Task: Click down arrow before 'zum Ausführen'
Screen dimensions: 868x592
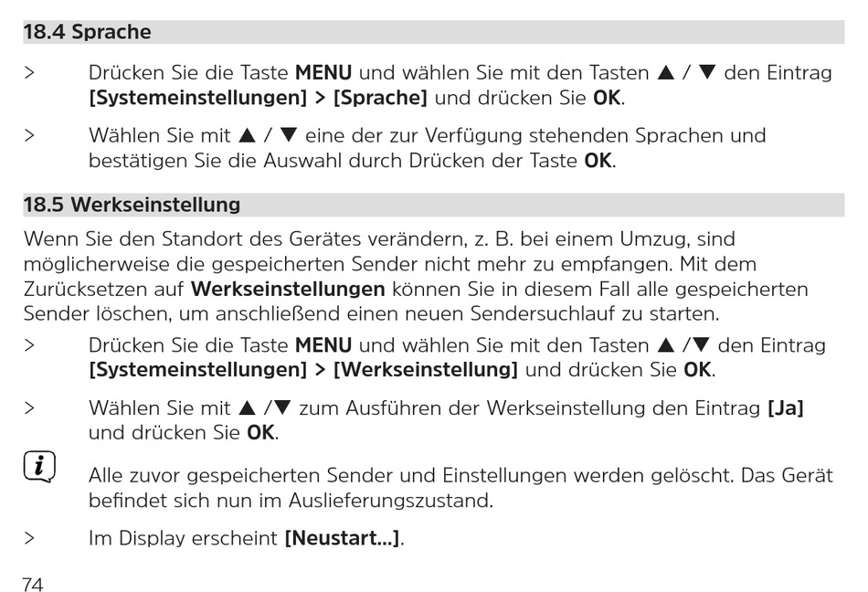Action: coord(282,408)
